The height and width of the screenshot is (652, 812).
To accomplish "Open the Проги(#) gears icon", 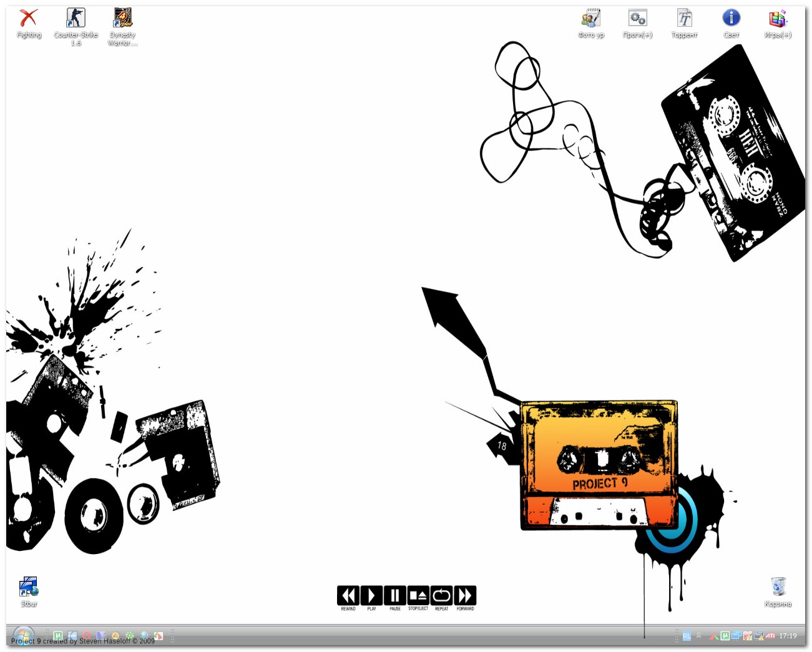I will point(637,19).
